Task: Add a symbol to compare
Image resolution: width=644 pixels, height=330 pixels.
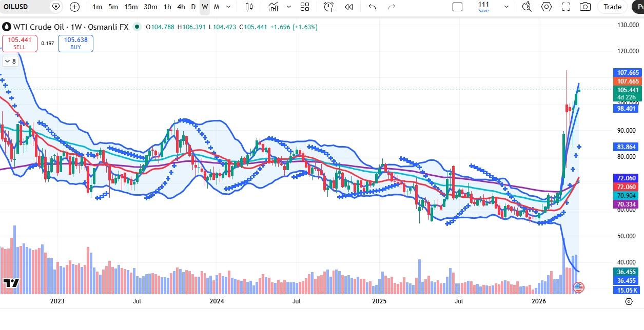Action: 74,7
